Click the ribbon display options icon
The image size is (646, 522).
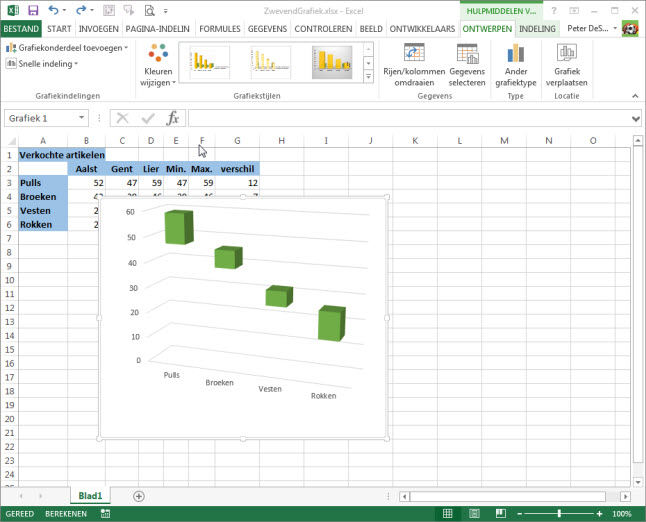[574, 11]
